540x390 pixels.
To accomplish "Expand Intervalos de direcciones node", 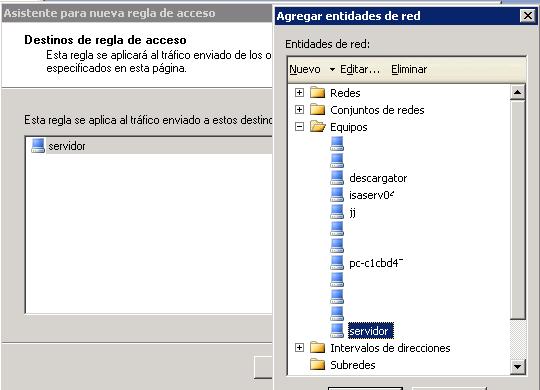I will pyautogui.click(x=299, y=348).
